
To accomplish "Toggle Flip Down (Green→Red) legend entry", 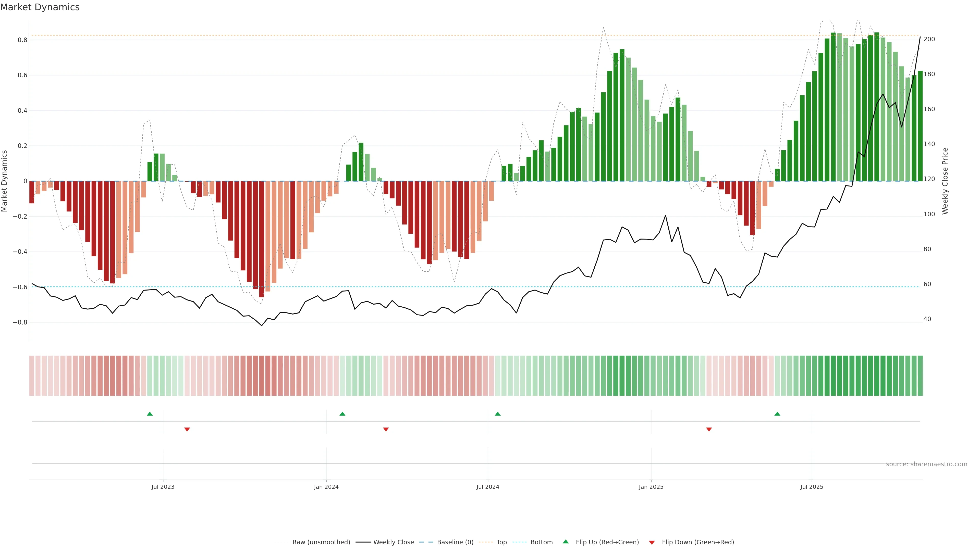I will tap(698, 542).
